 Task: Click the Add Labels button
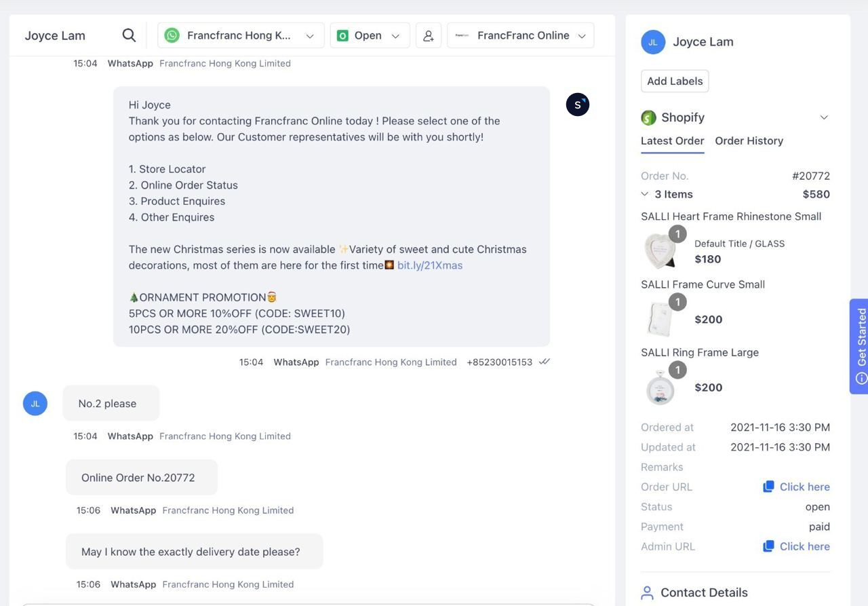(675, 81)
